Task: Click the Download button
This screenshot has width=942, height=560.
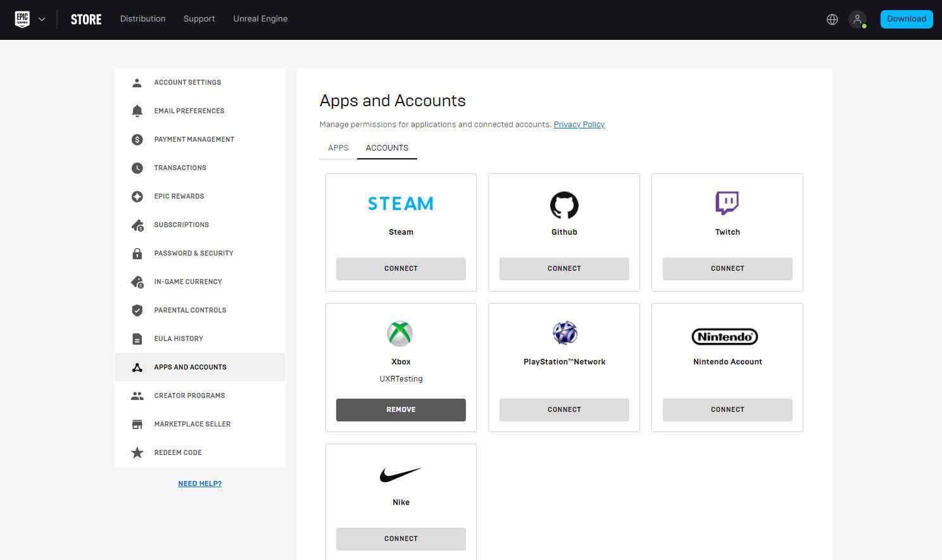Action: coord(907,19)
